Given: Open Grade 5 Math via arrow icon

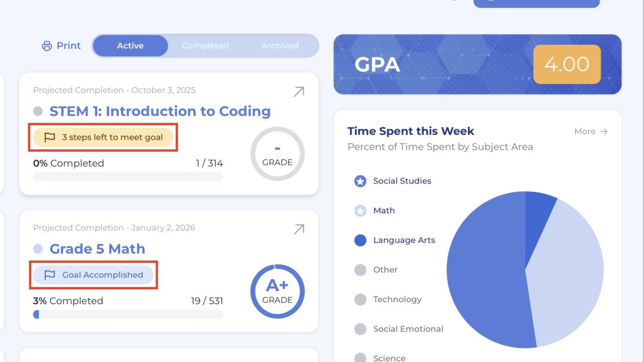Looking at the screenshot, I should tap(299, 229).
